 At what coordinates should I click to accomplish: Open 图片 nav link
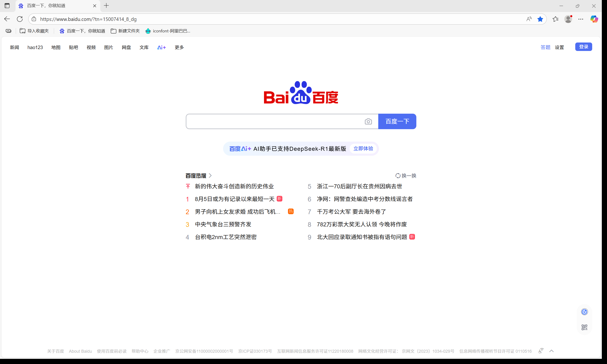(x=109, y=47)
